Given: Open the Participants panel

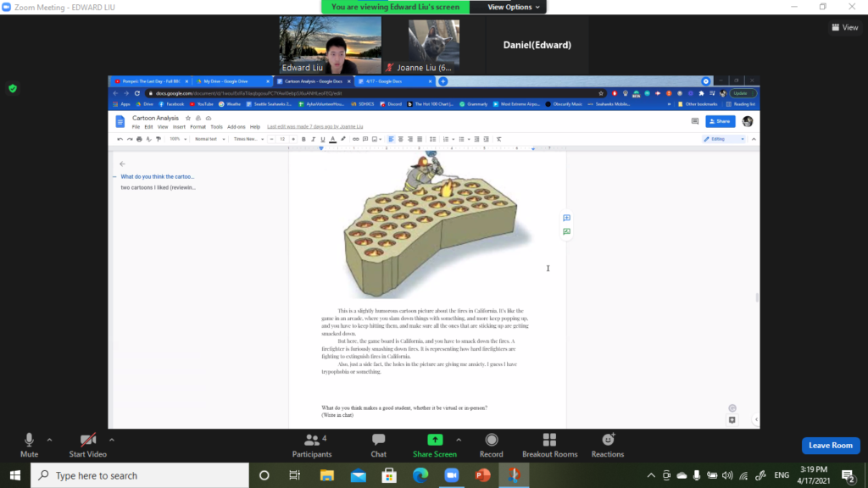Looking at the screenshot, I should pyautogui.click(x=312, y=446).
